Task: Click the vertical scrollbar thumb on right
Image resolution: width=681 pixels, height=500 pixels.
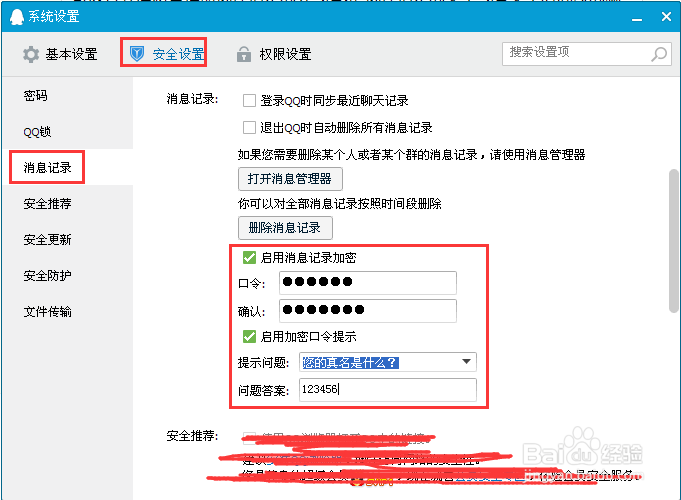Action: [674, 240]
